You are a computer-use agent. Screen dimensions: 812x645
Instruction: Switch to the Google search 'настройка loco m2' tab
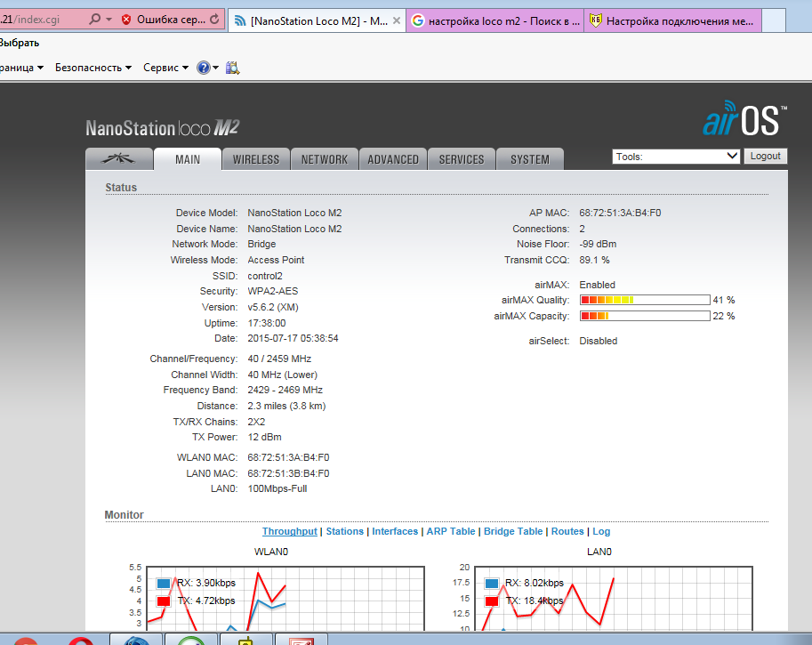pyautogui.click(x=495, y=20)
